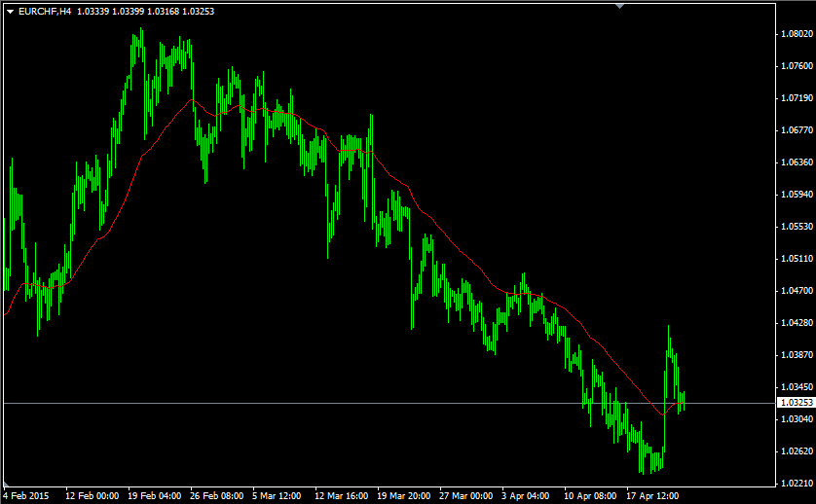Viewport: 816px width, 504px height.
Task: Click the 1.08020 price axis label
Action: 797,34
